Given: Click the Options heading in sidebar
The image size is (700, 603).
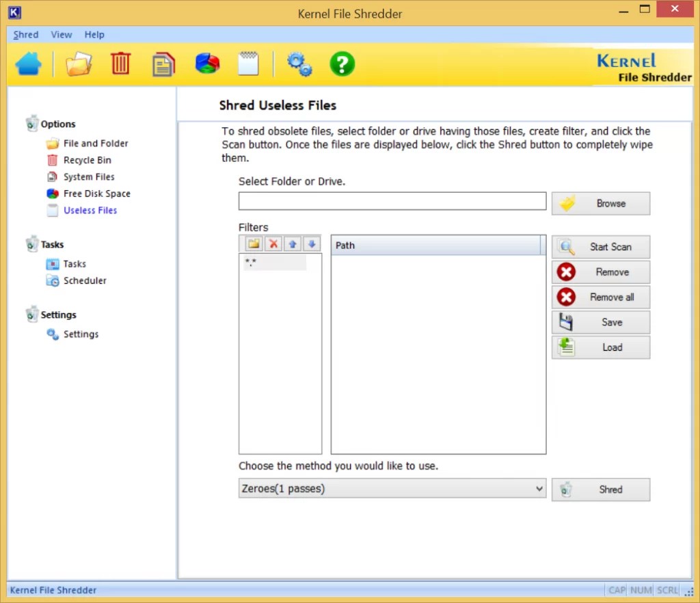Looking at the screenshot, I should tap(58, 124).
